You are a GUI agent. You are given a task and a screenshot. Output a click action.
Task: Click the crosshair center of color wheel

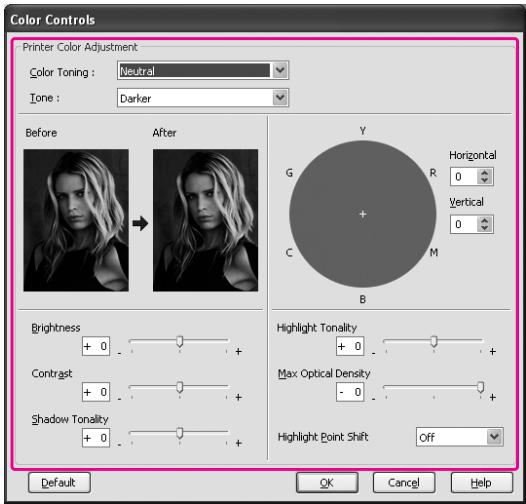coord(363,214)
